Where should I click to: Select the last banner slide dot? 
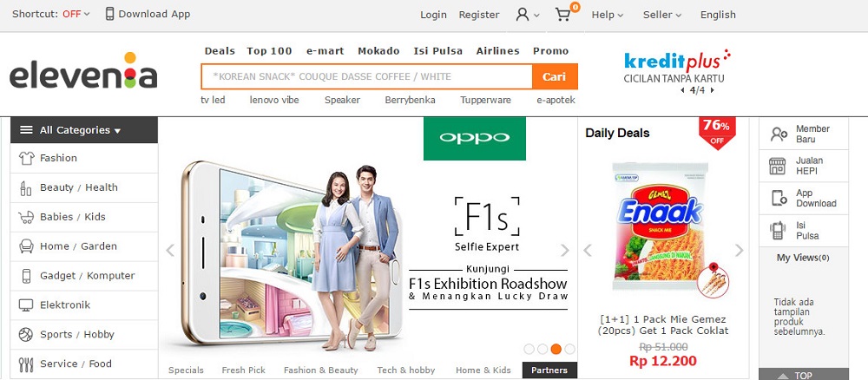click(x=569, y=349)
